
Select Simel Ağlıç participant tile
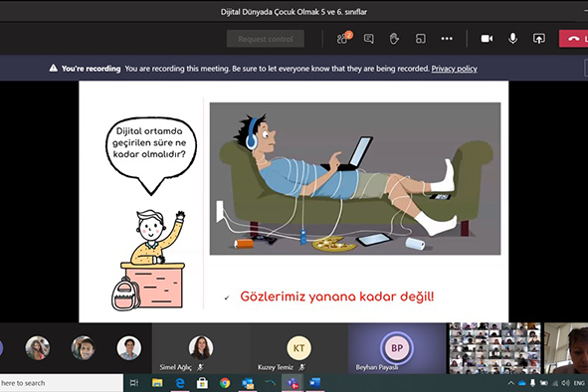(x=201, y=349)
